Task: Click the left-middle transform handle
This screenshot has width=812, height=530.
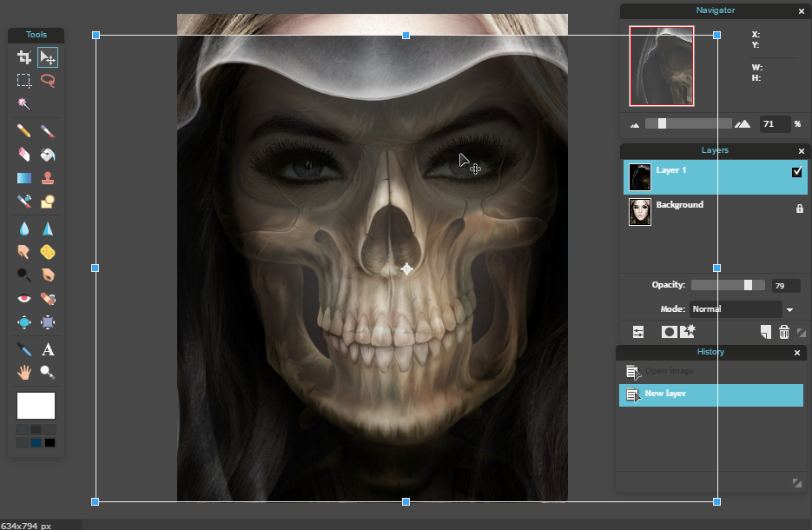Action: [x=96, y=268]
